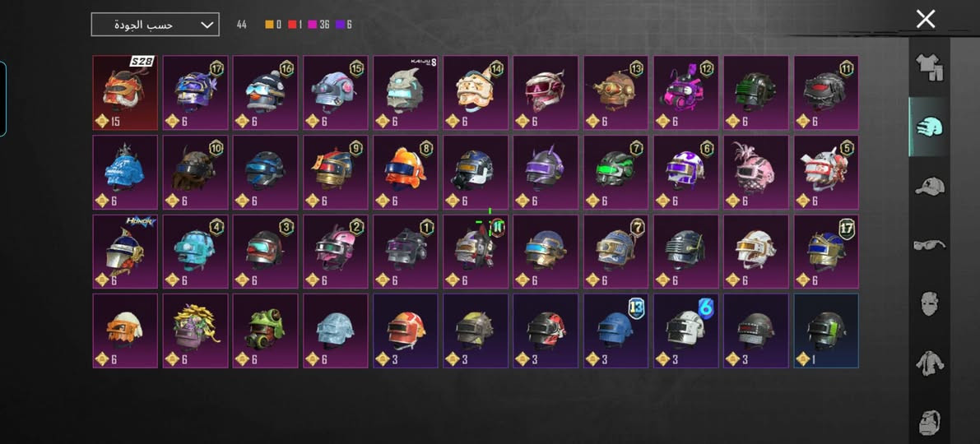Select the helmet with green stripe worth 1
Image resolution: width=980 pixels, height=444 pixels.
tap(826, 331)
